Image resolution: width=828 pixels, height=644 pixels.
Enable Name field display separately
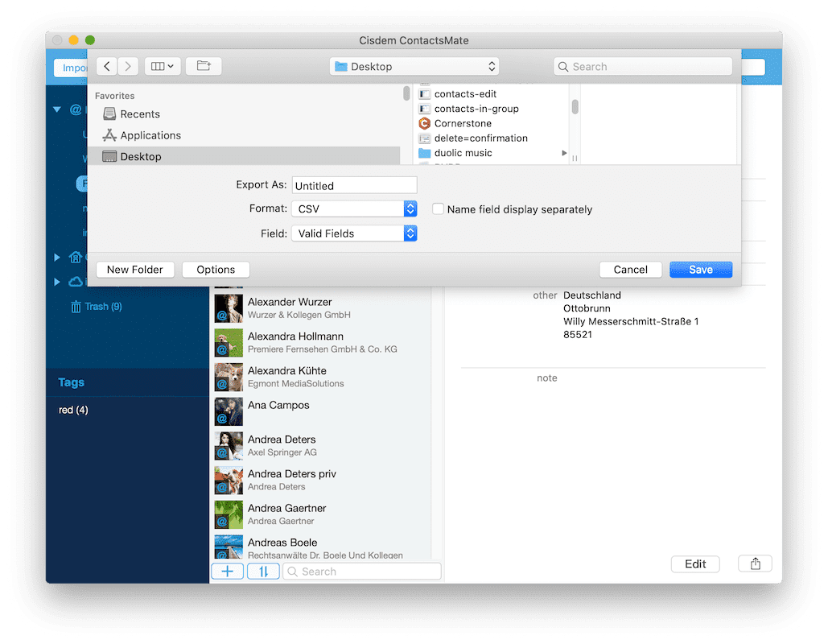tap(438, 209)
